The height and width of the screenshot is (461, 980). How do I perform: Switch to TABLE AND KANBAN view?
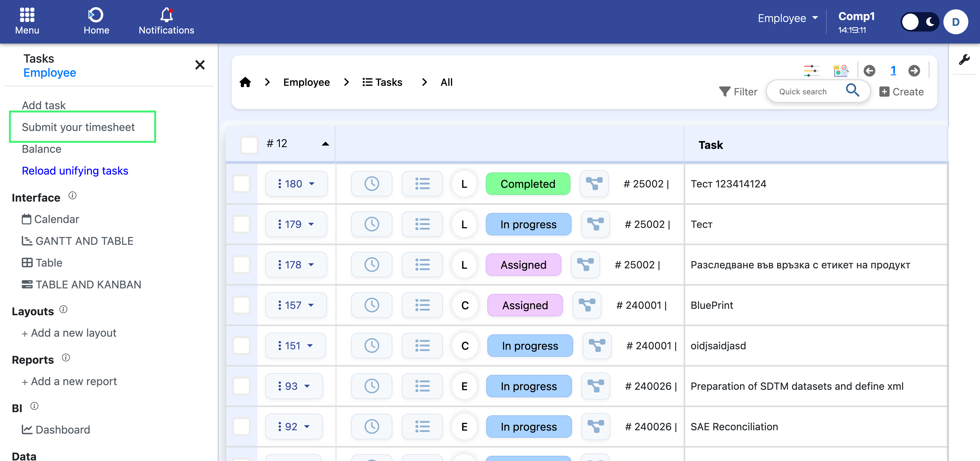81,284
